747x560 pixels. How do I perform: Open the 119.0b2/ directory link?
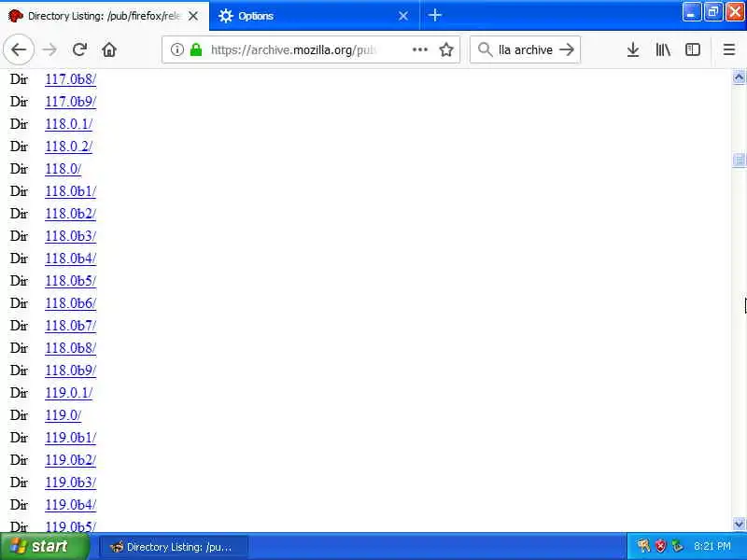(x=71, y=459)
